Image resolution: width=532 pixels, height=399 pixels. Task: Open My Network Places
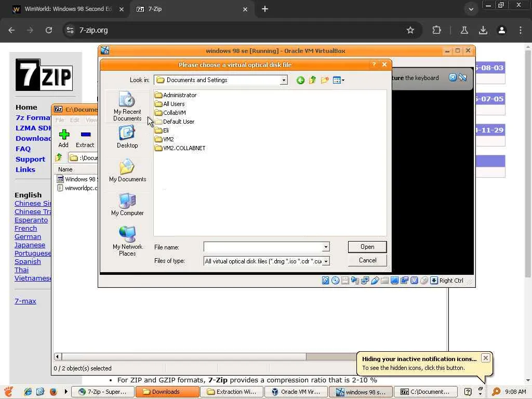(127, 241)
